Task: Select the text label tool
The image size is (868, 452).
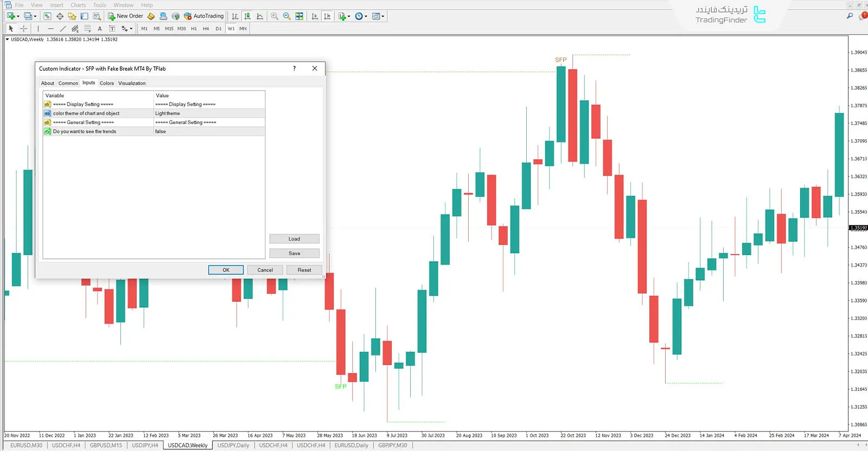Action: [x=112, y=29]
